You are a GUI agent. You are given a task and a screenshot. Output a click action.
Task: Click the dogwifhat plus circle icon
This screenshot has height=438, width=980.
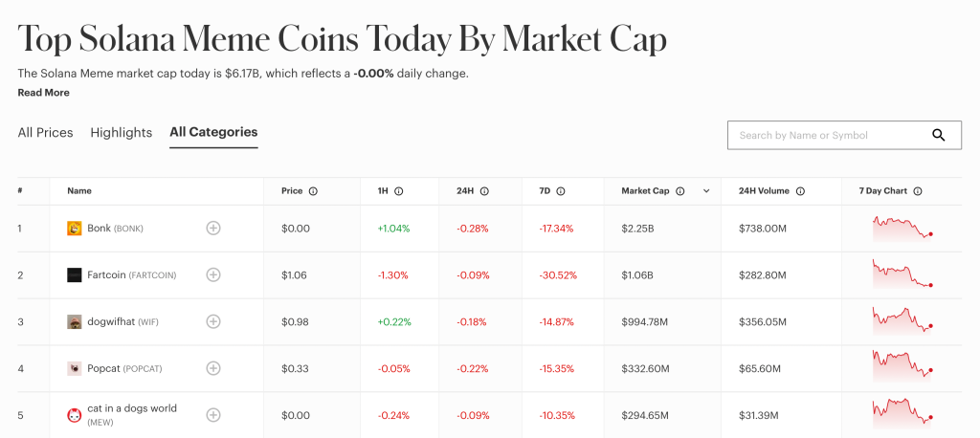point(213,321)
